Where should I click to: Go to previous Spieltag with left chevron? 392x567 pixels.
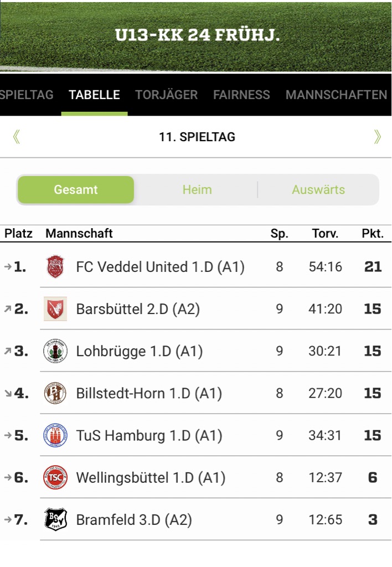[x=16, y=137]
